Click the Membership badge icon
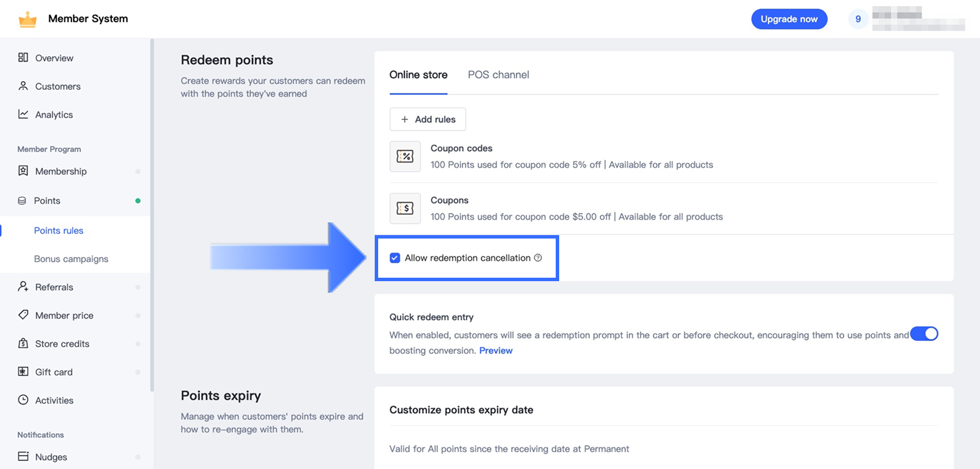 [x=23, y=171]
